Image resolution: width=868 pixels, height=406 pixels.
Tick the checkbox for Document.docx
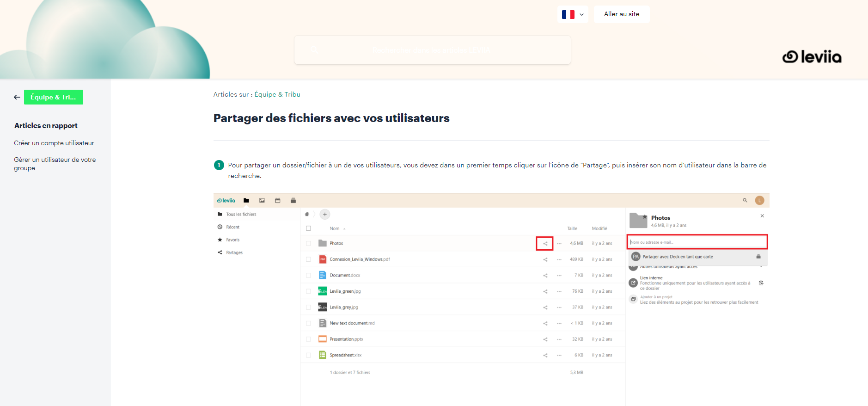308,275
